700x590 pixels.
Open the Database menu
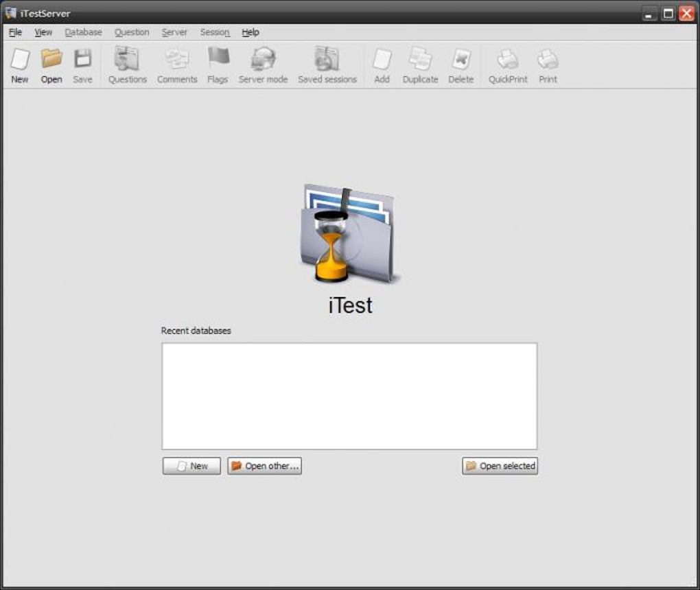coord(84,32)
